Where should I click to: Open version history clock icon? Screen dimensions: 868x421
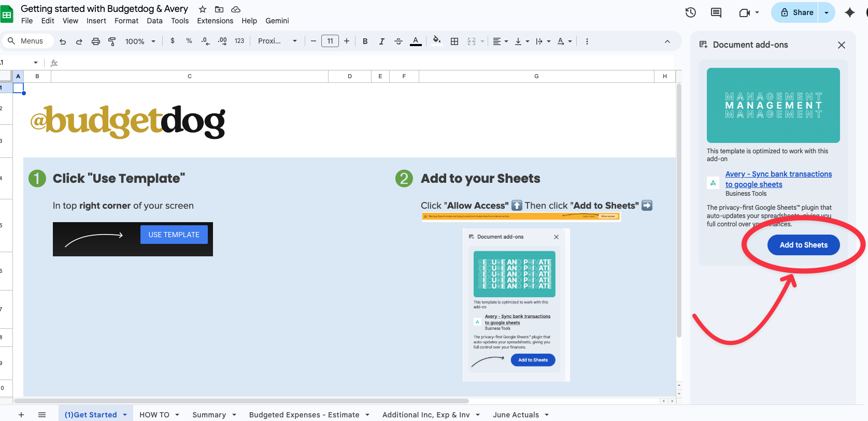(690, 12)
